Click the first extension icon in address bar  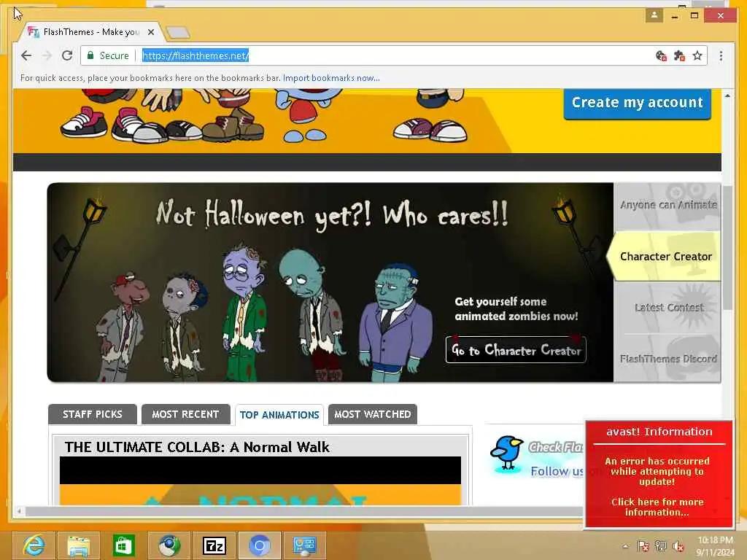(661, 55)
